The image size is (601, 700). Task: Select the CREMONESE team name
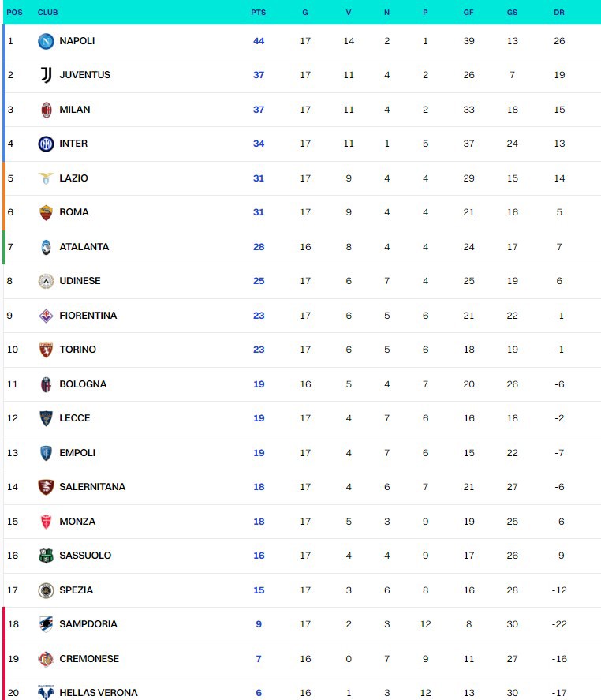[x=89, y=659]
